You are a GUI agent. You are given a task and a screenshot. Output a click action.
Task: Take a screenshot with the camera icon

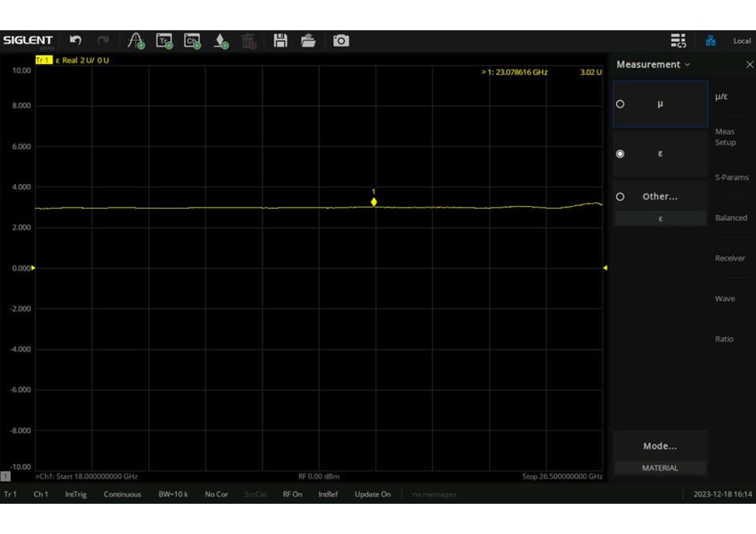[341, 41]
